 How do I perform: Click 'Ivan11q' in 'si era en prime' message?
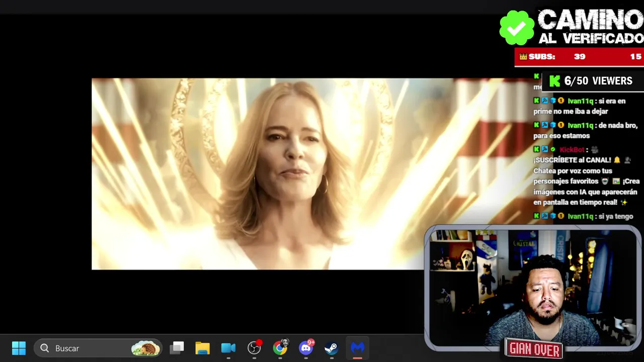point(581,101)
